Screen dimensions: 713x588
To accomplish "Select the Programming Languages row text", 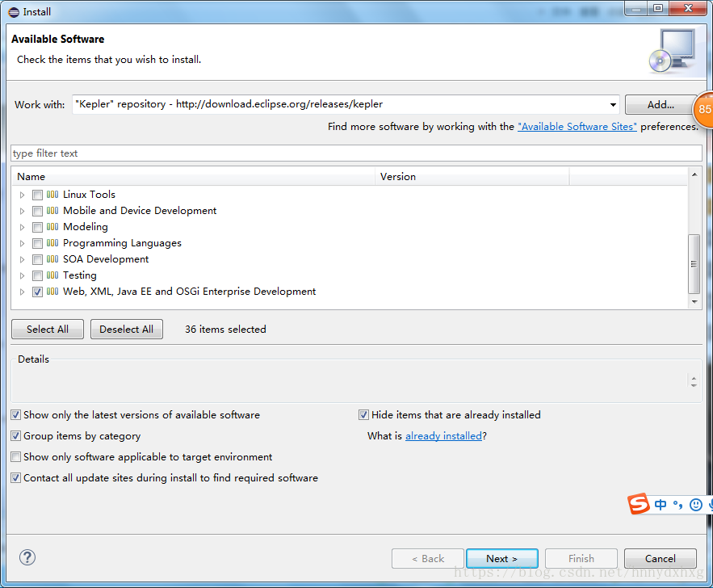I will [122, 243].
